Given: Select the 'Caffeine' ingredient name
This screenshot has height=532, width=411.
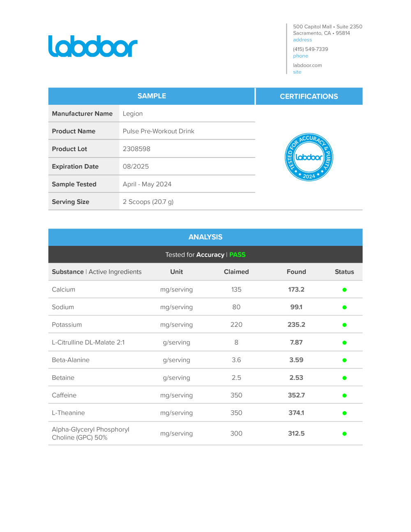Looking at the screenshot, I should coord(64,396).
